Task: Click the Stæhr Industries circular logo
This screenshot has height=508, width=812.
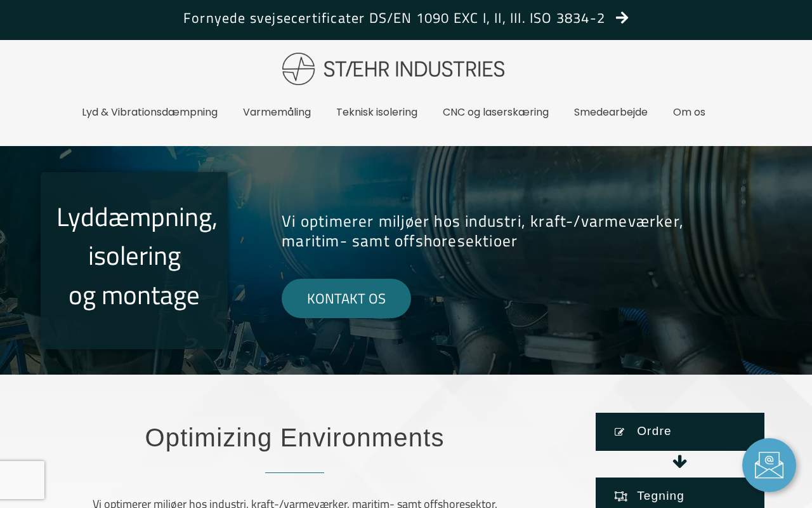Action: (x=298, y=69)
